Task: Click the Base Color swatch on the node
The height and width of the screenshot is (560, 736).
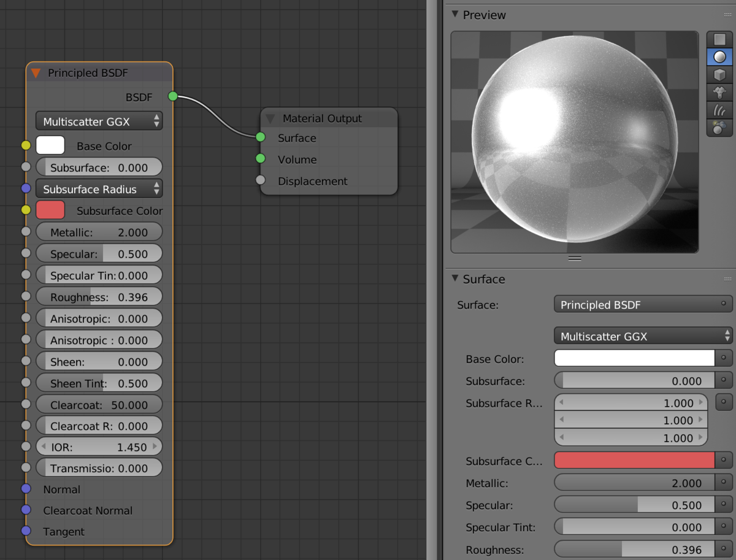Action: click(50, 145)
